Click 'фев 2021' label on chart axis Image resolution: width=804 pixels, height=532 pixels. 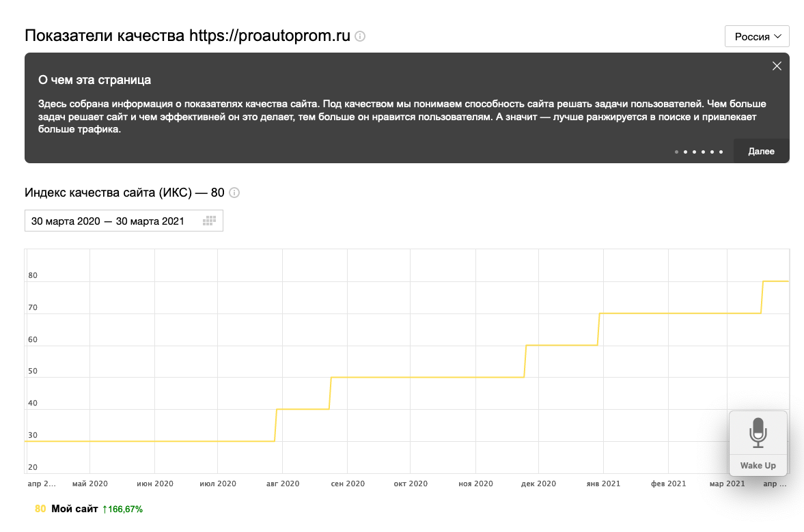coord(668,484)
